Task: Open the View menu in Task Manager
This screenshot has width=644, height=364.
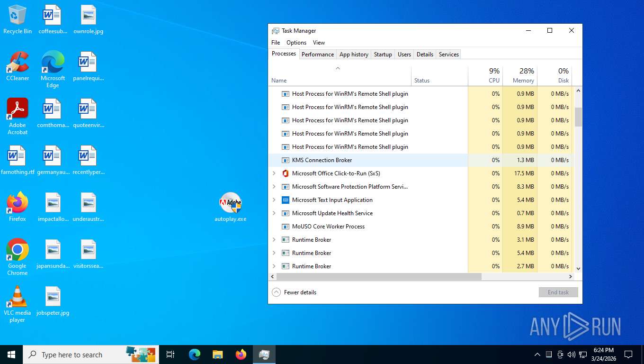Action: coord(319,43)
